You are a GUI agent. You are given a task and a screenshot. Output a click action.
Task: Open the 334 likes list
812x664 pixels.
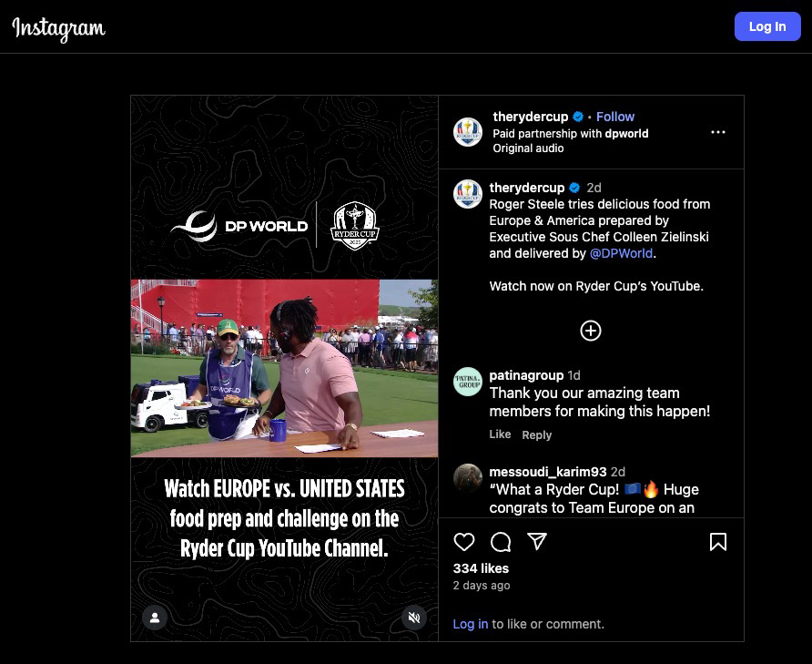(x=481, y=568)
